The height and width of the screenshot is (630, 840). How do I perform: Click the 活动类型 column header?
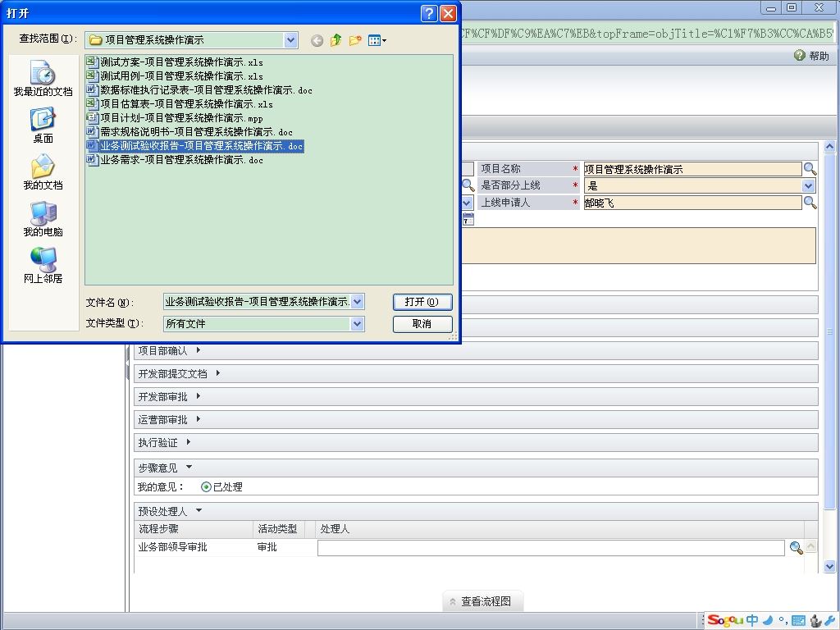(277, 529)
